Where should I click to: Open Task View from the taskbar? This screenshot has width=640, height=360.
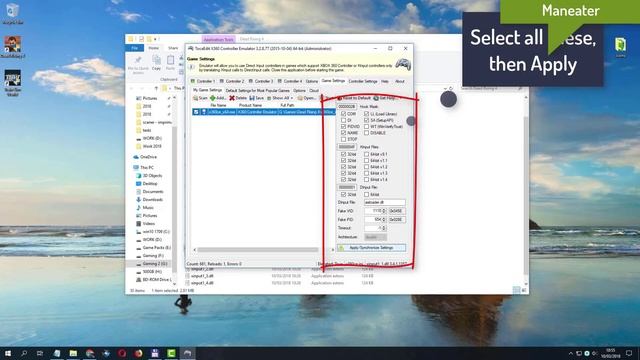40,353
